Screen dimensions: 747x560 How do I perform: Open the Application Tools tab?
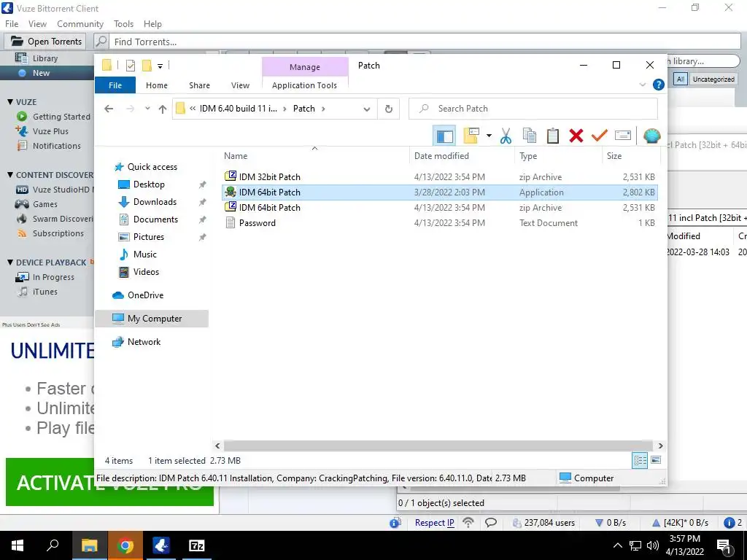tap(304, 85)
